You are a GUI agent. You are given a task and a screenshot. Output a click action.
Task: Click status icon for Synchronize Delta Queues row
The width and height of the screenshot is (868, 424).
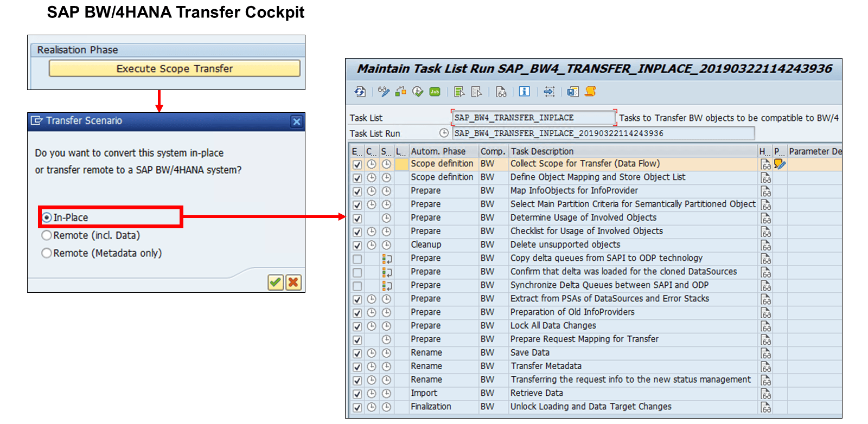click(x=387, y=286)
